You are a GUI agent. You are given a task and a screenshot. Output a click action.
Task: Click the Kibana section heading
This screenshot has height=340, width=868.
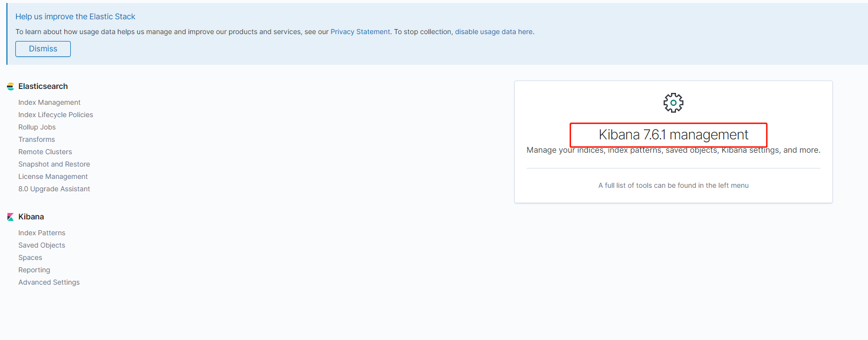(x=31, y=216)
